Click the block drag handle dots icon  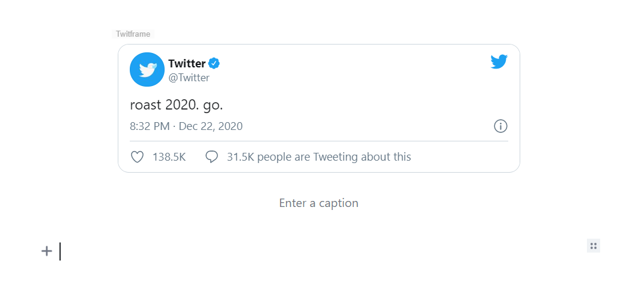coord(594,245)
